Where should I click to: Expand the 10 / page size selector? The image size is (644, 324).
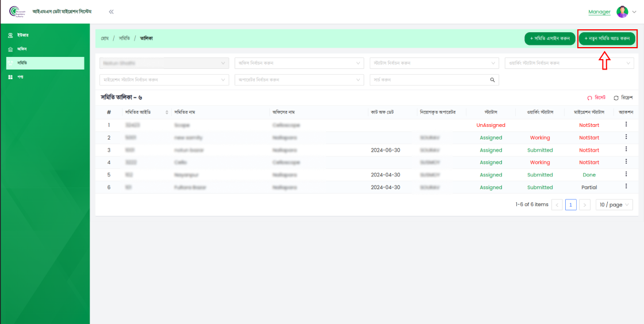coord(614,205)
